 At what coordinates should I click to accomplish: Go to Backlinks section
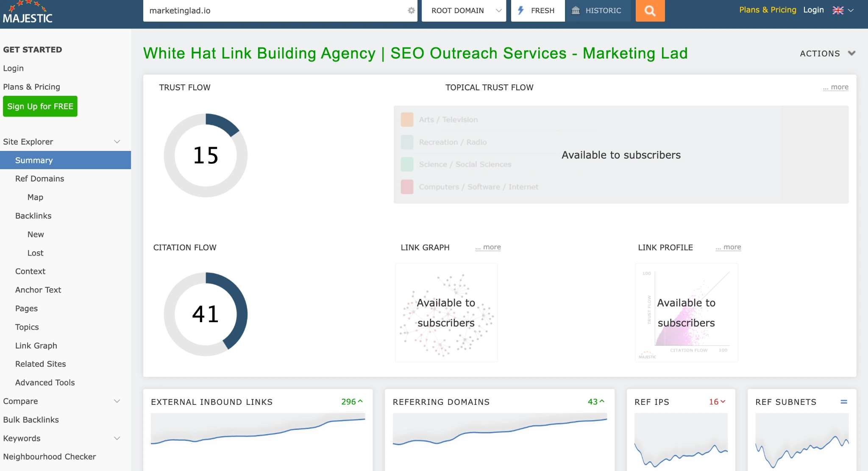click(33, 216)
